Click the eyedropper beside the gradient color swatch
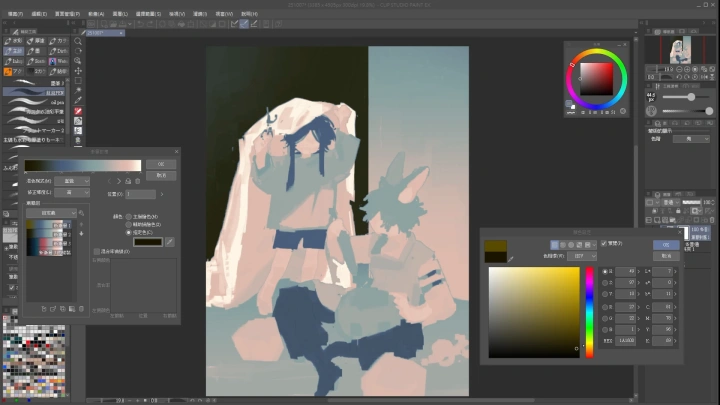Viewport: 720px width, 405px height. (x=170, y=242)
